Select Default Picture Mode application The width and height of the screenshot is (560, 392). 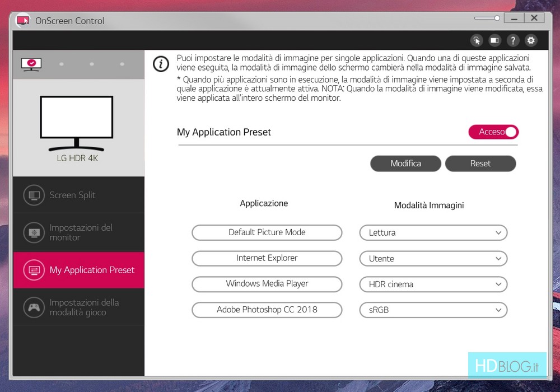pyautogui.click(x=267, y=232)
